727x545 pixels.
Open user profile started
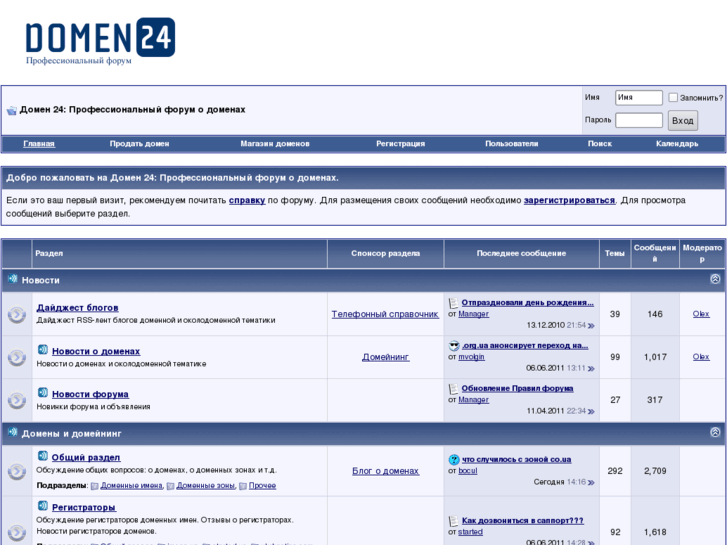click(x=471, y=532)
